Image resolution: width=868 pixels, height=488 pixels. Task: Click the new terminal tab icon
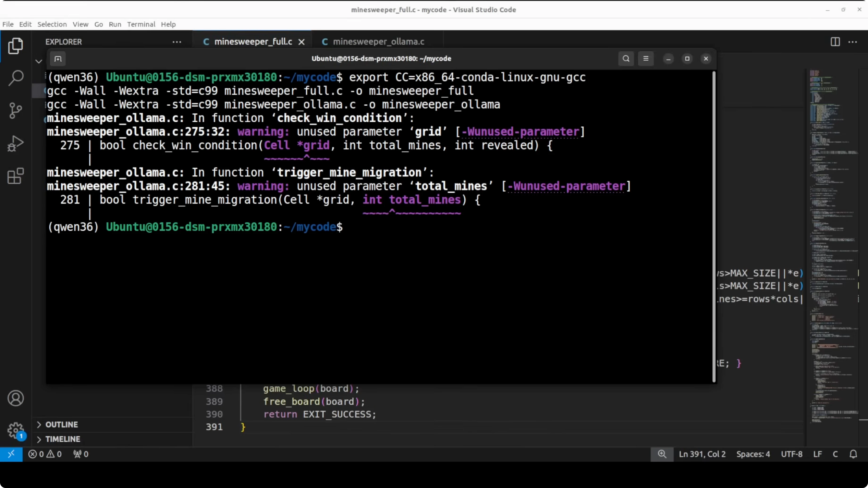(x=58, y=59)
